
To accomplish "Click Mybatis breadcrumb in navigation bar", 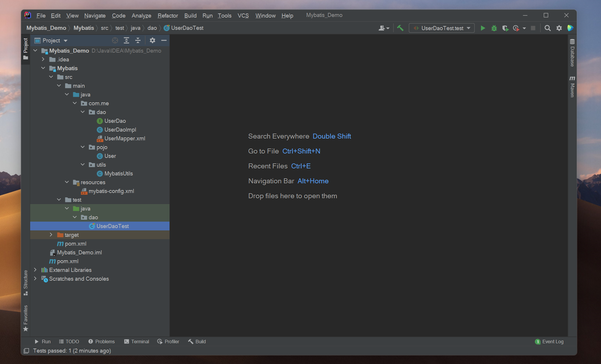I will (83, 28).
